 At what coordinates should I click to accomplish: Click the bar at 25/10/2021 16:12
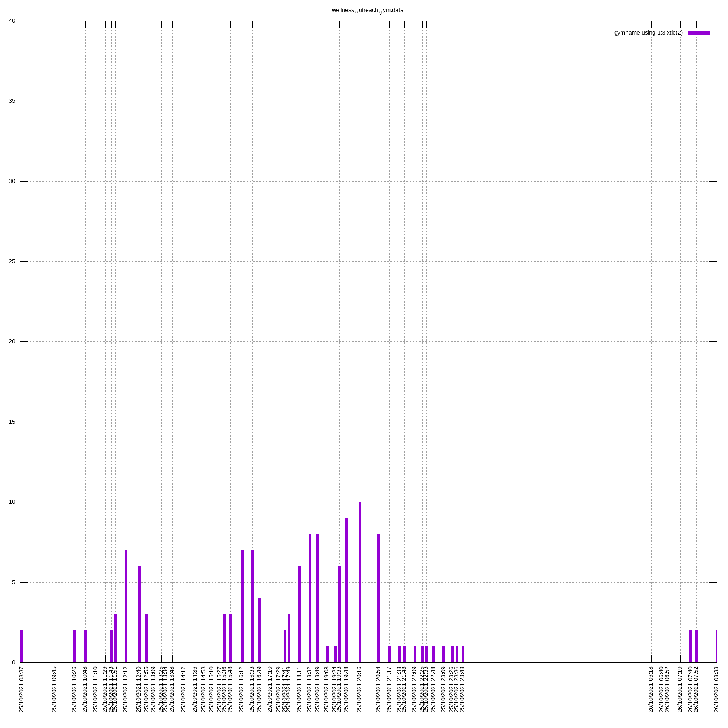tap(242, 606)
